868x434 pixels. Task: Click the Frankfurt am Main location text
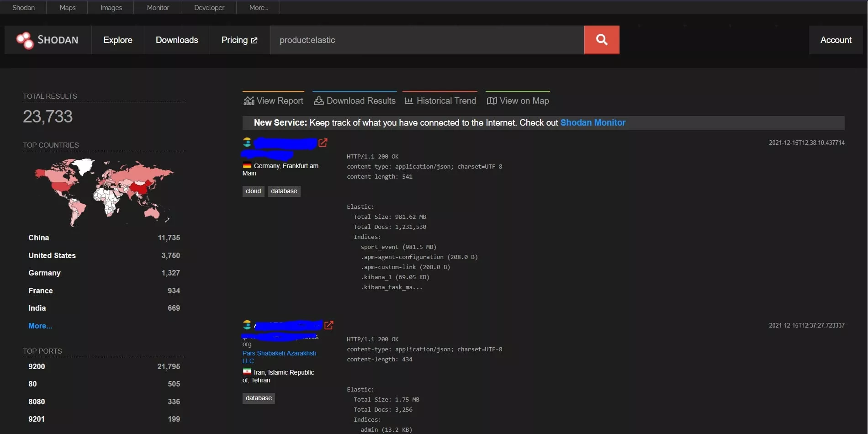tap(281, 169)
